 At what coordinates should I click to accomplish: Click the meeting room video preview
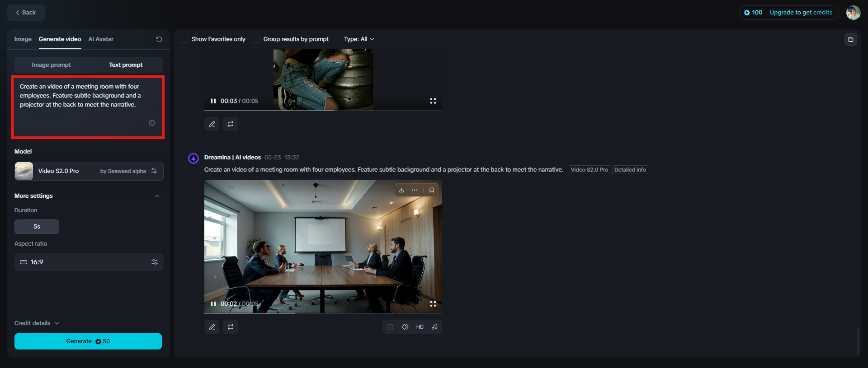tap(323, 246)
